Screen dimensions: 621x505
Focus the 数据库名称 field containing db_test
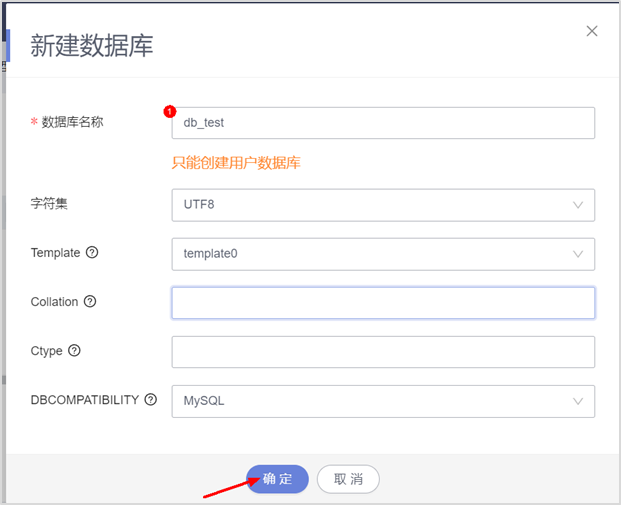[383, 123]
